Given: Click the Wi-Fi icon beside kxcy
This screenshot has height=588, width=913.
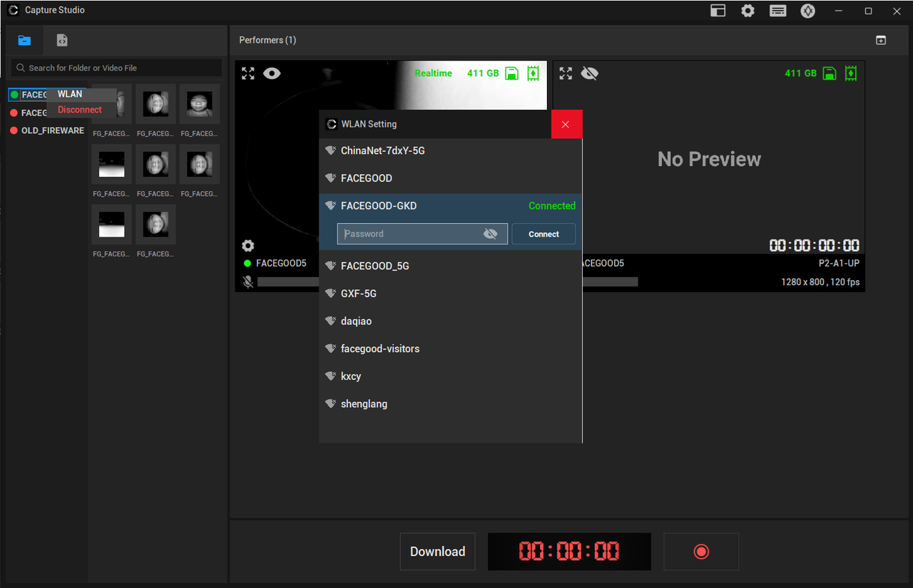Looking at the screenshot, I should coord(330,376).
